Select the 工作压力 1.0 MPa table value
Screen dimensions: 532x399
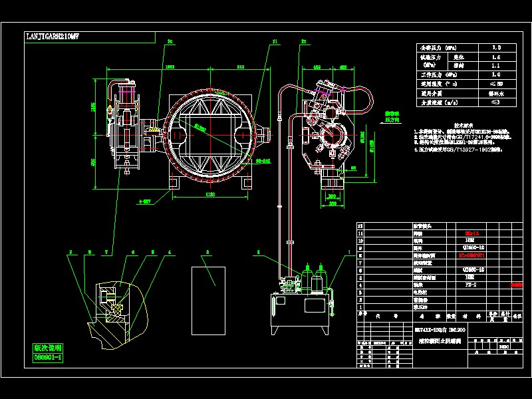coord(497,74)
